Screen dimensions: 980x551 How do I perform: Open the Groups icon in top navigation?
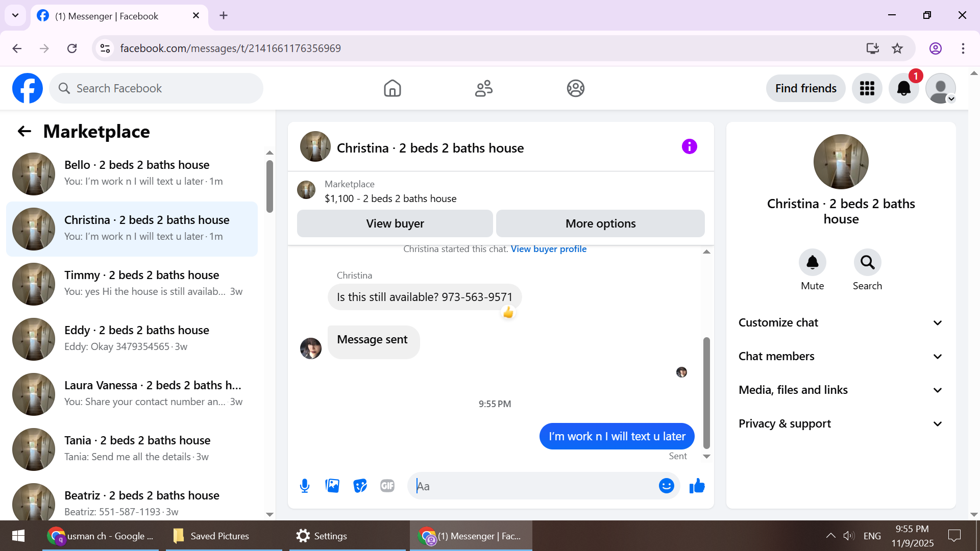pyautogui.click(x=575, y=88)
